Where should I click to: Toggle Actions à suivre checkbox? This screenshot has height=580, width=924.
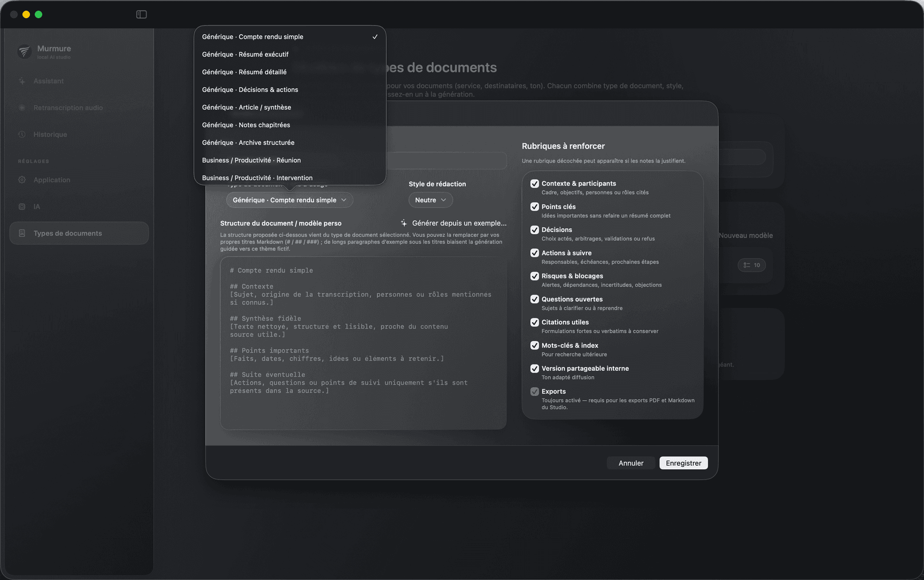(534, 253)
